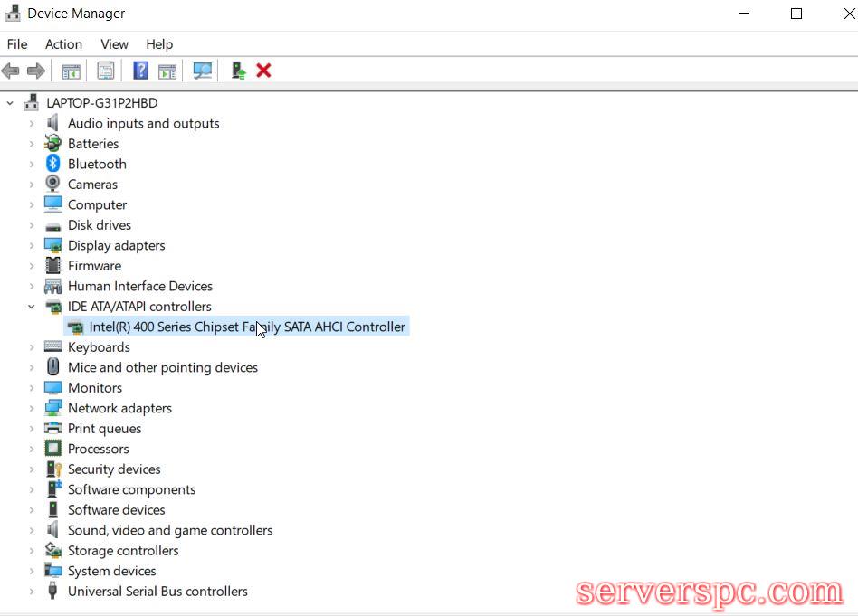Click the Update device driver icon
858x616 pixels.
[238, 71]
